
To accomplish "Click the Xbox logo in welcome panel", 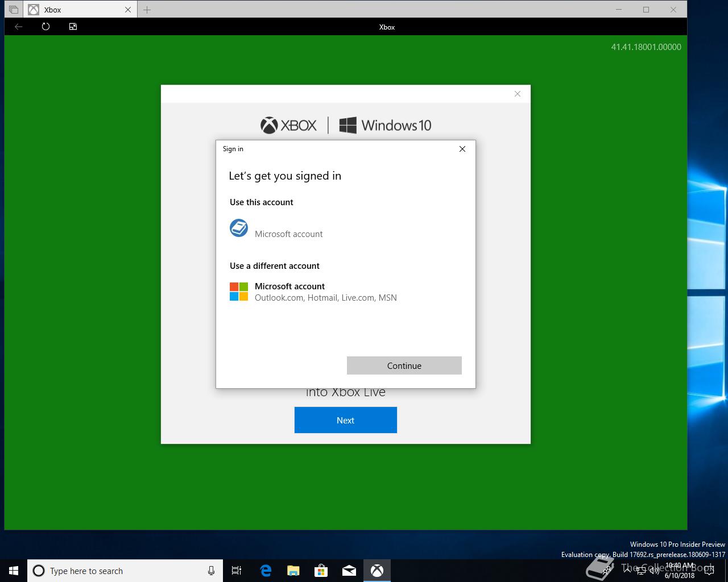I will coord(289,125).
